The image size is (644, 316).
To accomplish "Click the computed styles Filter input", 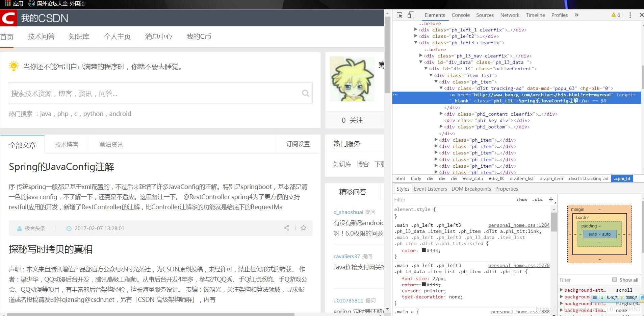I will (584, 280).
